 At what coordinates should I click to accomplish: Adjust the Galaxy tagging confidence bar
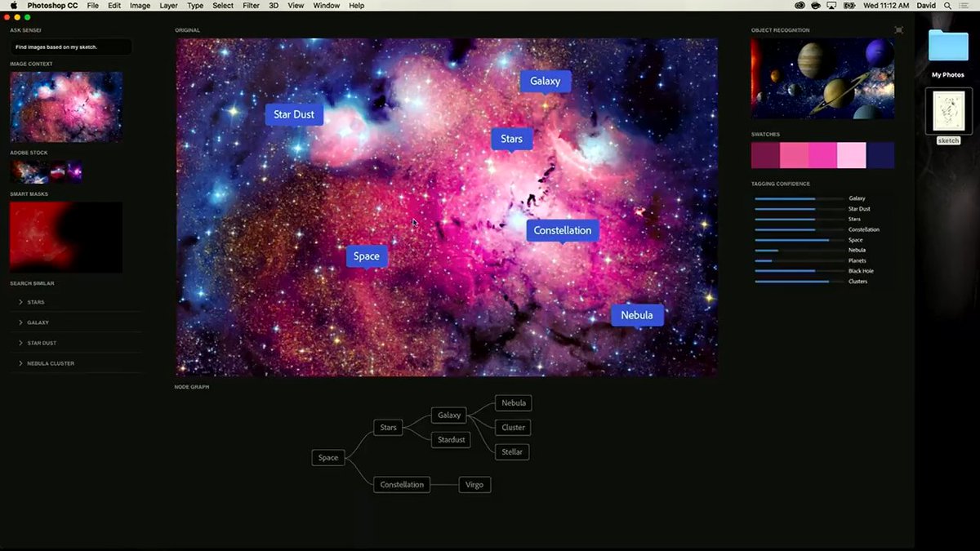click(800, 198)
